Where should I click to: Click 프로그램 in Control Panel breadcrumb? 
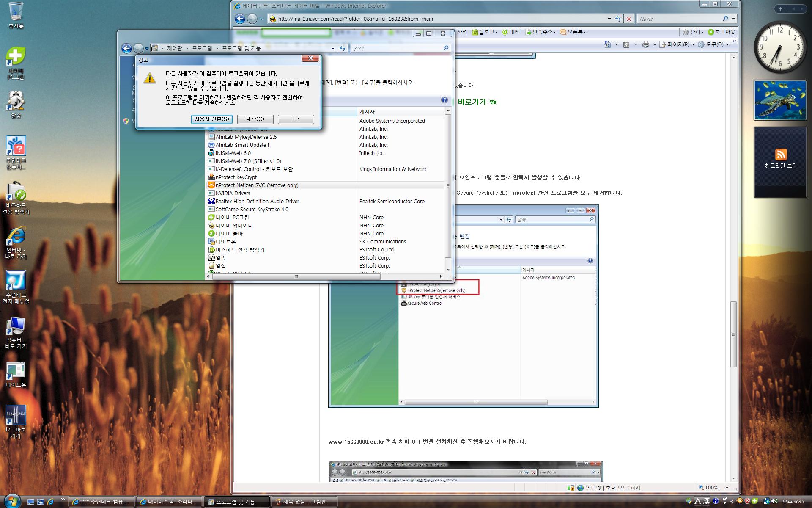click(x=202, y=48)
